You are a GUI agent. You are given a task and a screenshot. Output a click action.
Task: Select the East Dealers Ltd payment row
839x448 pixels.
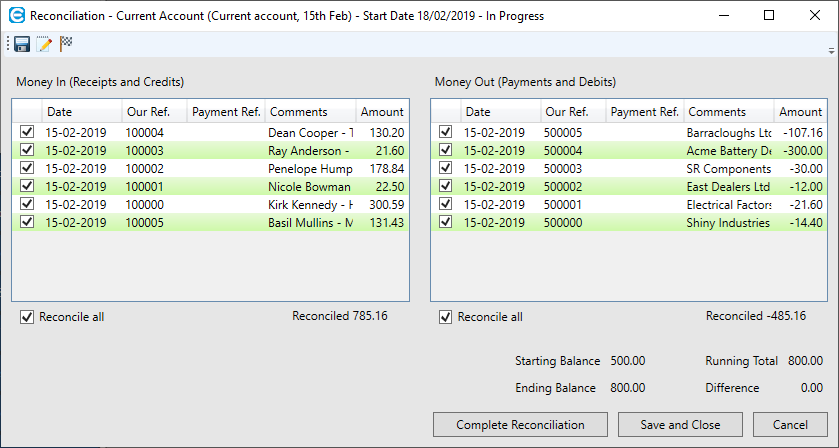(x=728, y=186)
